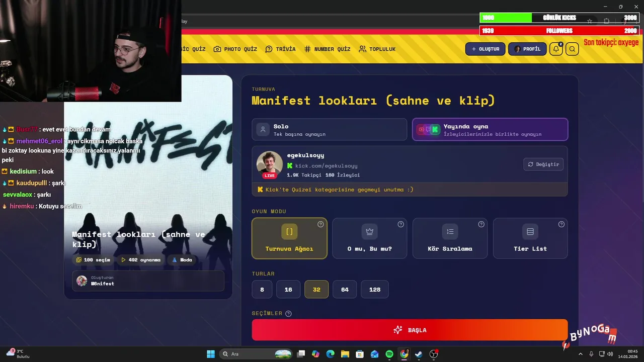The width and height of the screenshot is (644, 362).
Task: Open Task View on taskbar
Action: pyautogui.click(x=301, y=354)
